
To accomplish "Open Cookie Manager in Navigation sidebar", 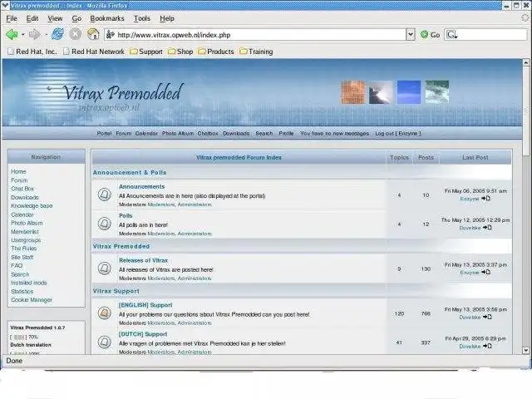I will 32,299.
